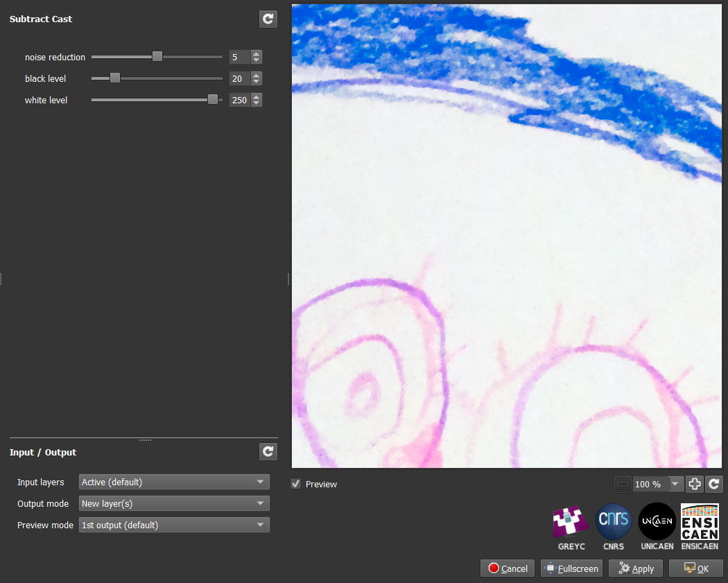Screen dimensions: 728x583
Task: Click the Apply button
Action: [x=636, y=568]
